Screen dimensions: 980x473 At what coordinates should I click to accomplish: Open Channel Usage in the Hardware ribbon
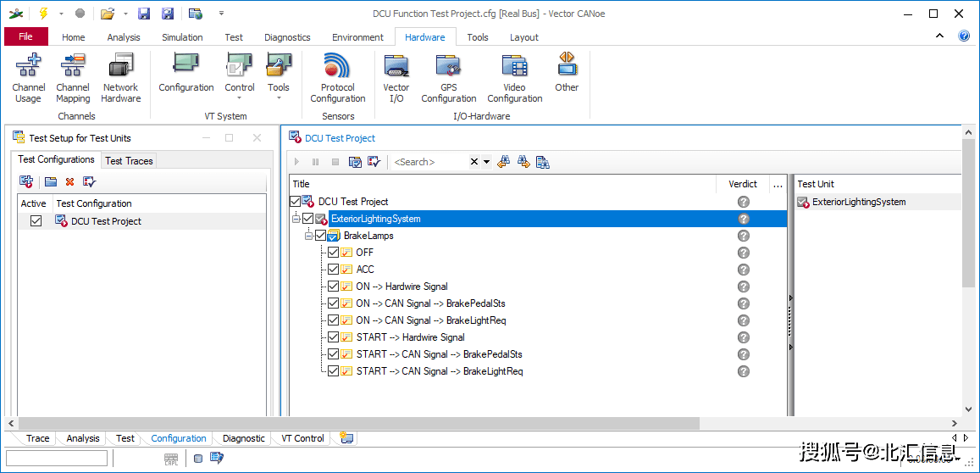[28, 79]
